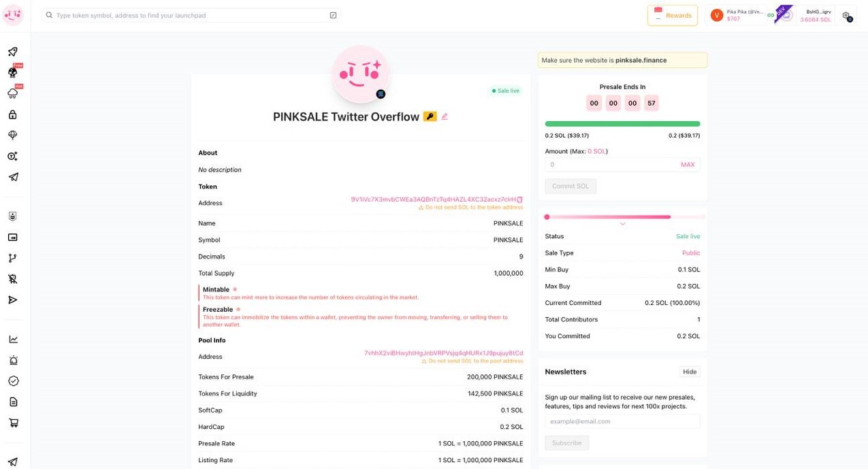Click the yellow key badge beside title
The width and height of the screenshot is (868, 469).
point(430,116)
